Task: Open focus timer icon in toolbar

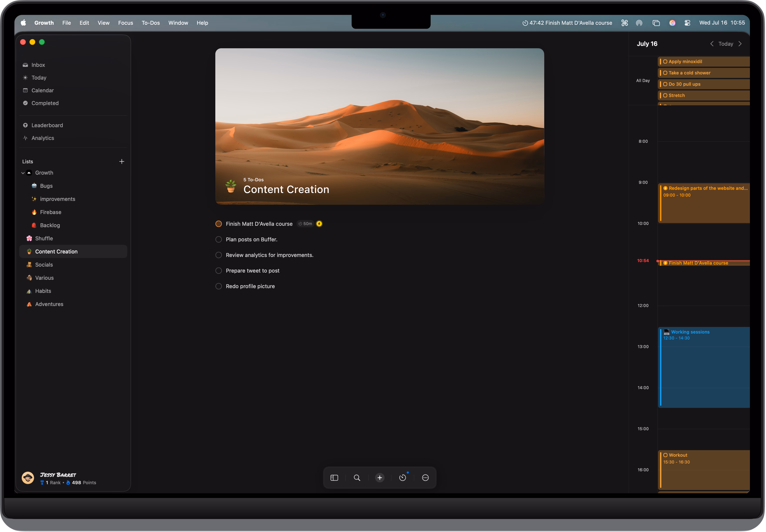Action: (402, 478)
